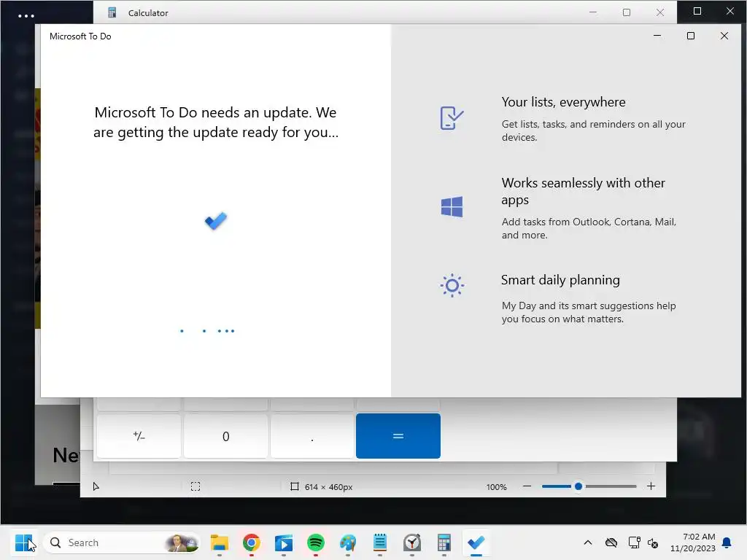Image resolution: width=747 pixels, height=560 pixels.
Task: Open Spotify from the taskbar
Action: coord(316,542)
